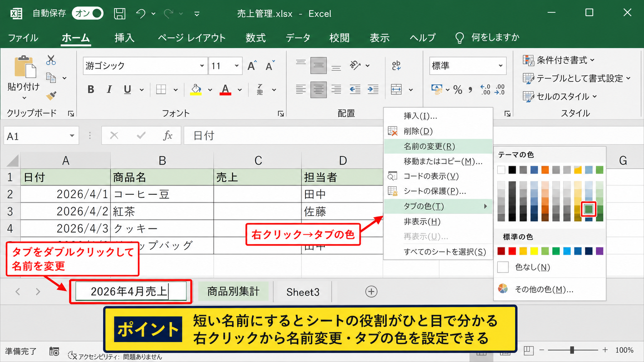Click the 何をしますか search box
Image resolution: width=644 pixels, height=362 pixels.
click(488, 38)
